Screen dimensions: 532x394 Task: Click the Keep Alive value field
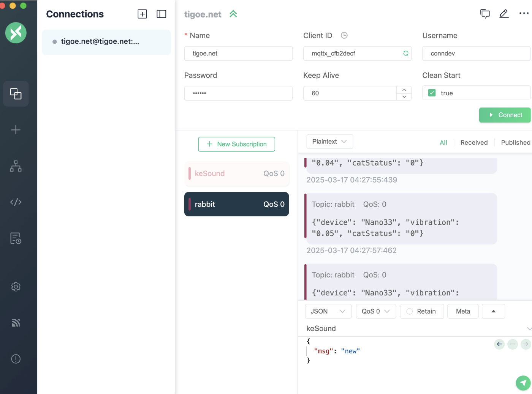[350, 93]
